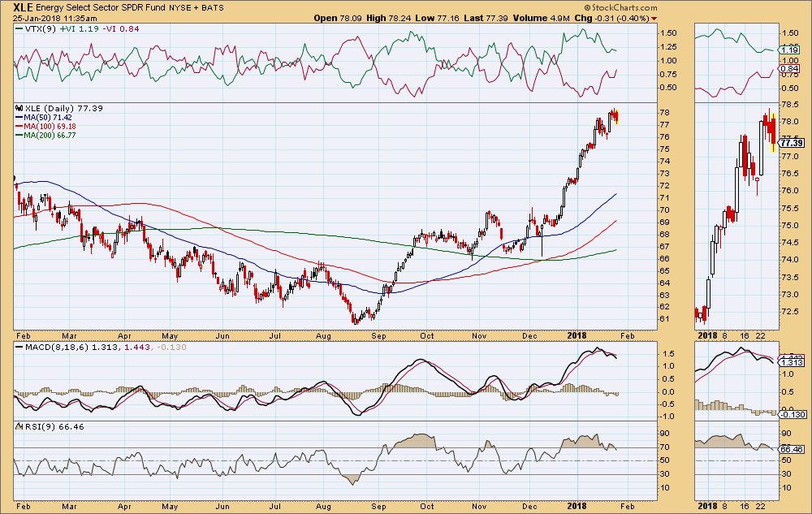812x514 pixels.
Task: Click 'Energy Select Sector SPDR Fund' title text
Action: [x=100, y=8]
